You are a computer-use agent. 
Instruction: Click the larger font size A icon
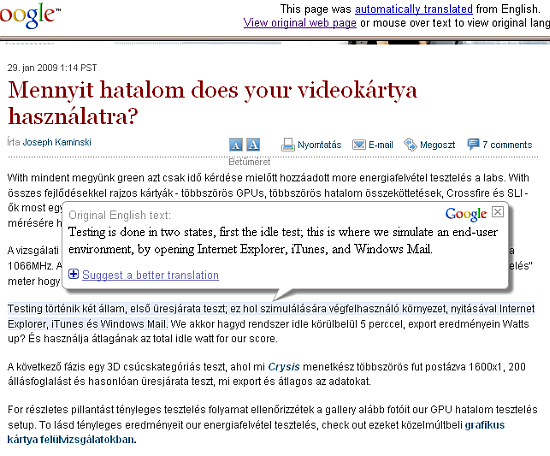tap(253, 145)
